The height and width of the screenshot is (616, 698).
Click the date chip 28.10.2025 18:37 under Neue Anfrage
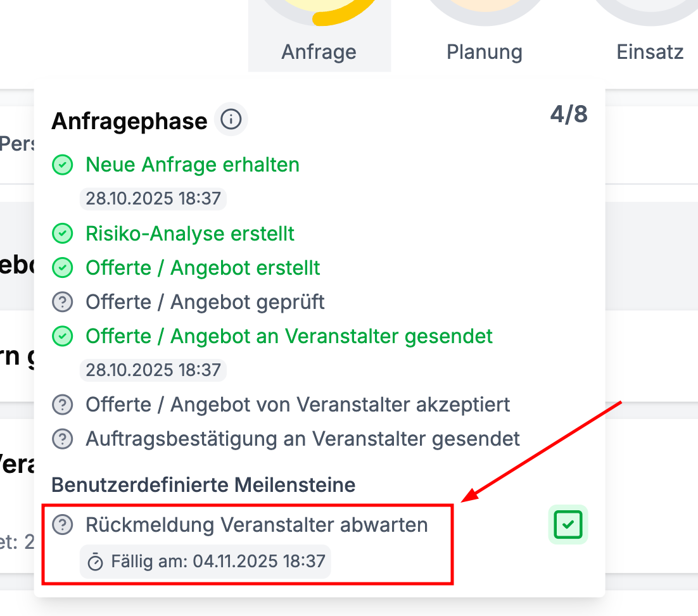[153, 198]
